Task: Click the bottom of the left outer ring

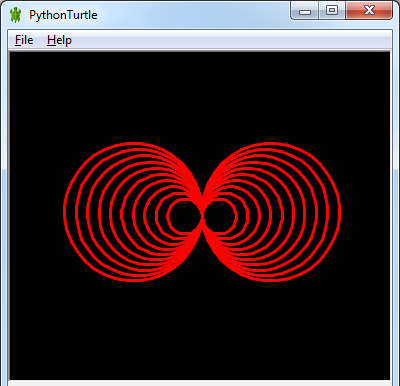Action: (133, 280)
